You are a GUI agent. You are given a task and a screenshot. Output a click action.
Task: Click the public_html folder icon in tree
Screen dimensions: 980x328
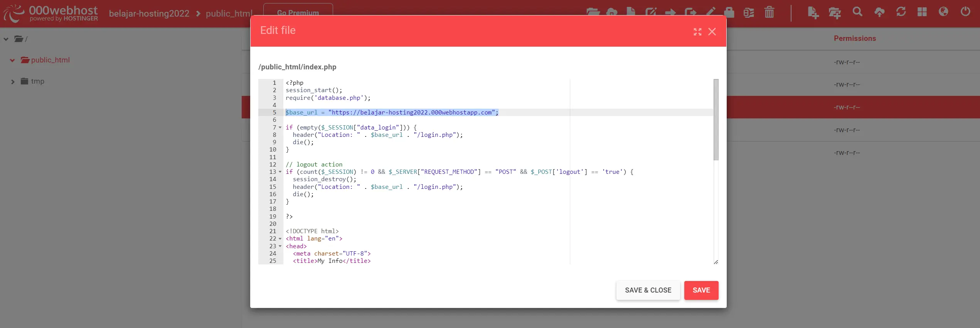(25, 60)
